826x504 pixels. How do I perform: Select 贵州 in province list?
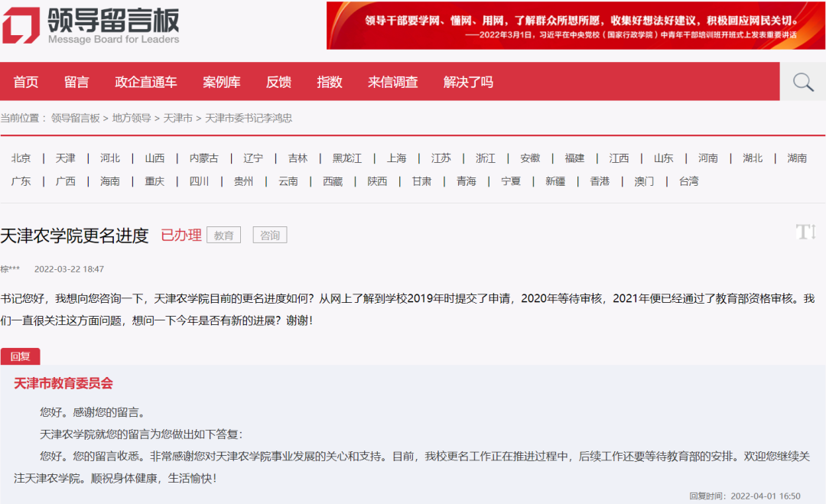coord(243,181)
